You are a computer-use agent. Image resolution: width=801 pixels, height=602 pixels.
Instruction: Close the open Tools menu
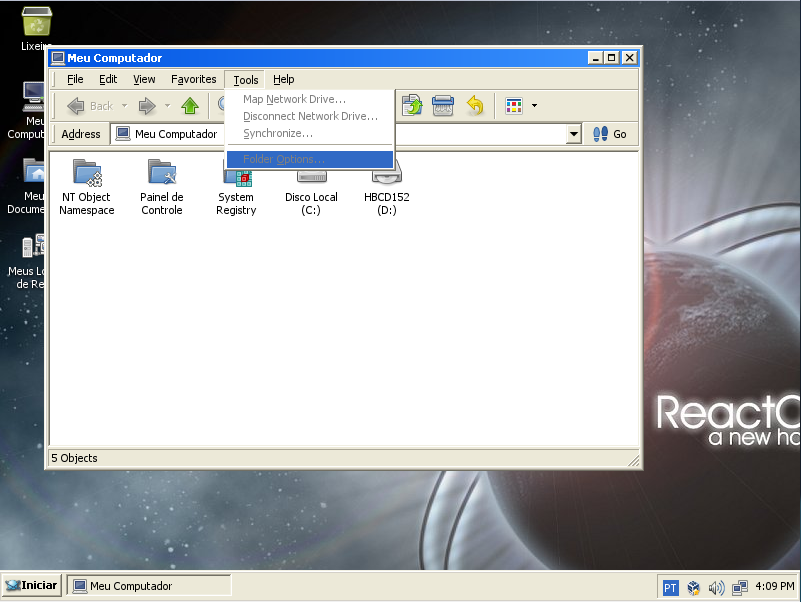coord(245,80)
